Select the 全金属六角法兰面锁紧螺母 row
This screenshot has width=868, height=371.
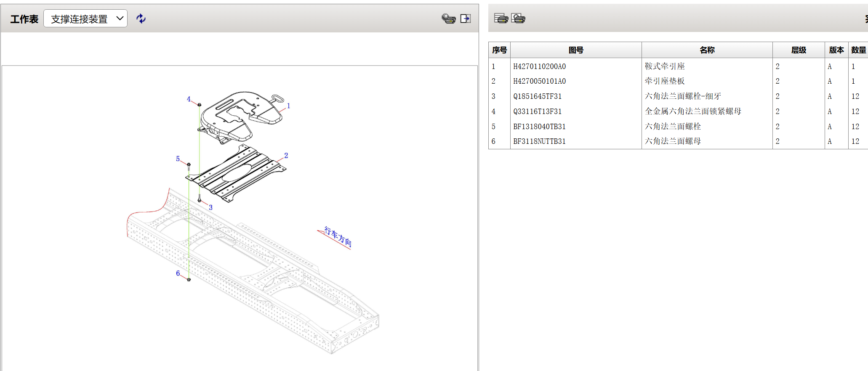pyautogui.click(x=693, y=111)
